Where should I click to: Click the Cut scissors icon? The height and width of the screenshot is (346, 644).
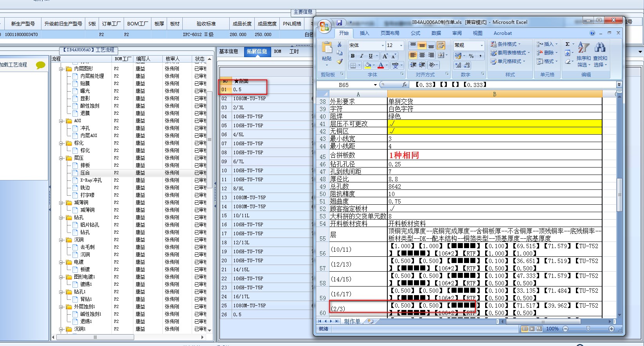click(339, 45)
